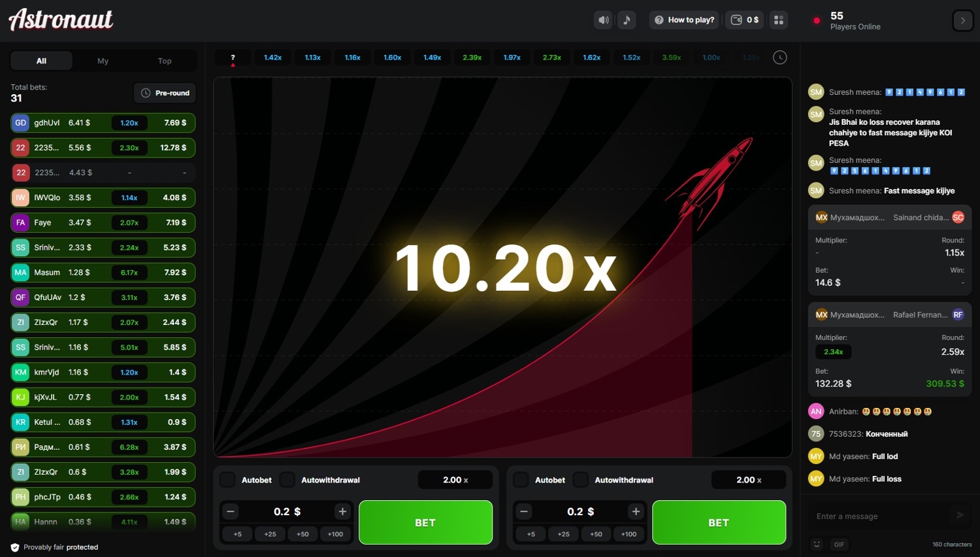Enable Autobet in the left bet panel
The width and height of the screenshot is (980, 557).
[x=227, y=480]
